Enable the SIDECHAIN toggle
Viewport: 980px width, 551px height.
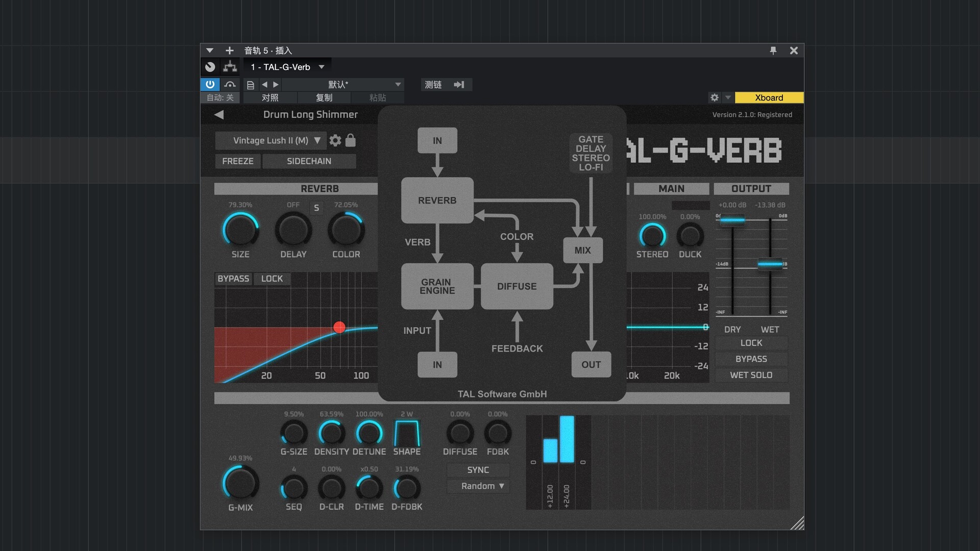point(309,161)
